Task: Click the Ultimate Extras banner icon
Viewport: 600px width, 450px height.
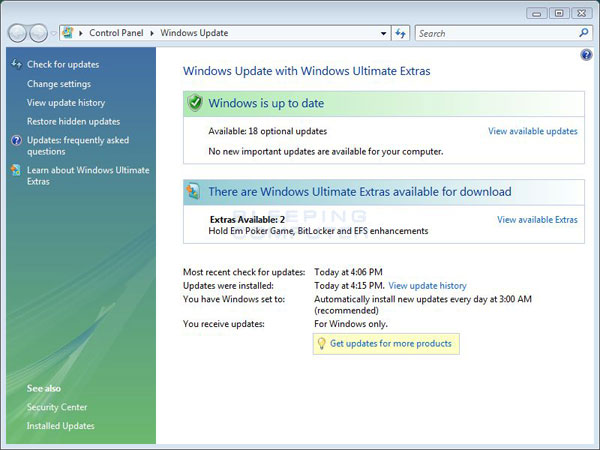Action: pyautogui.click(x=193, y=191)
